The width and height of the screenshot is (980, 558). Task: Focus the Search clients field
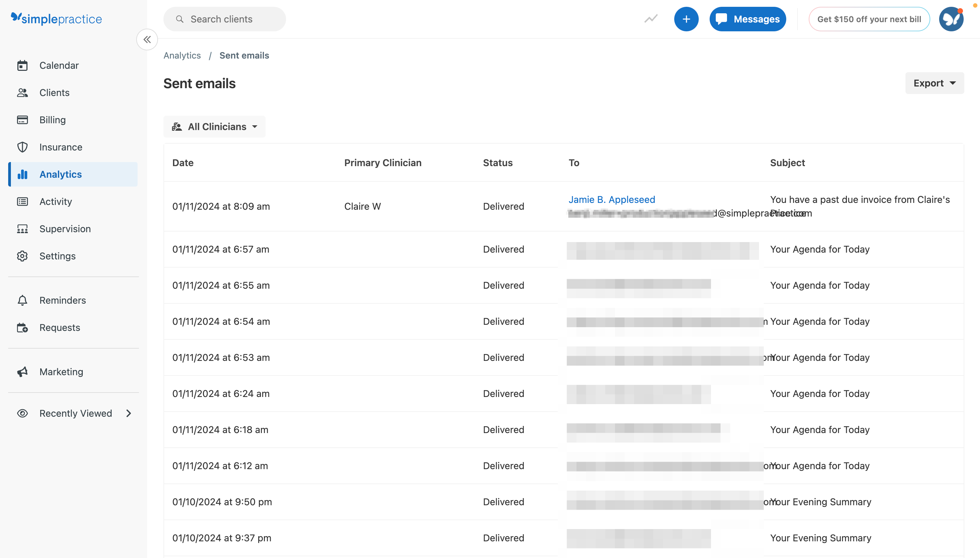pos(225,19)
